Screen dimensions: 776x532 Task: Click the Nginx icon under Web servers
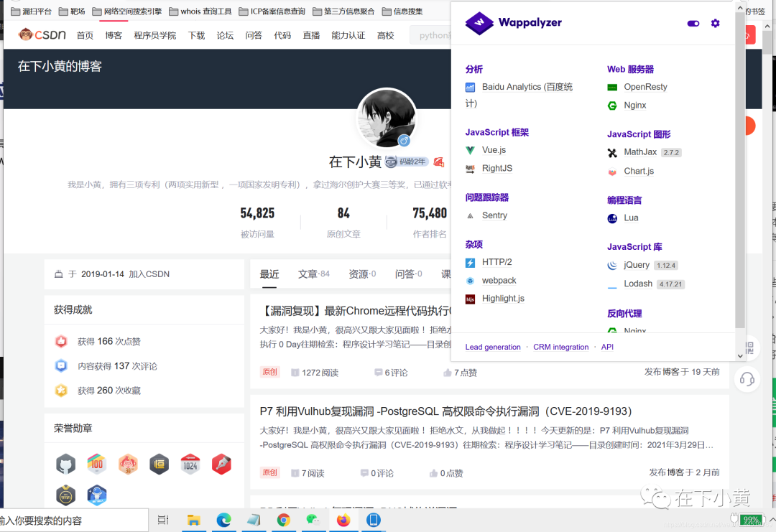pos(612,106)
